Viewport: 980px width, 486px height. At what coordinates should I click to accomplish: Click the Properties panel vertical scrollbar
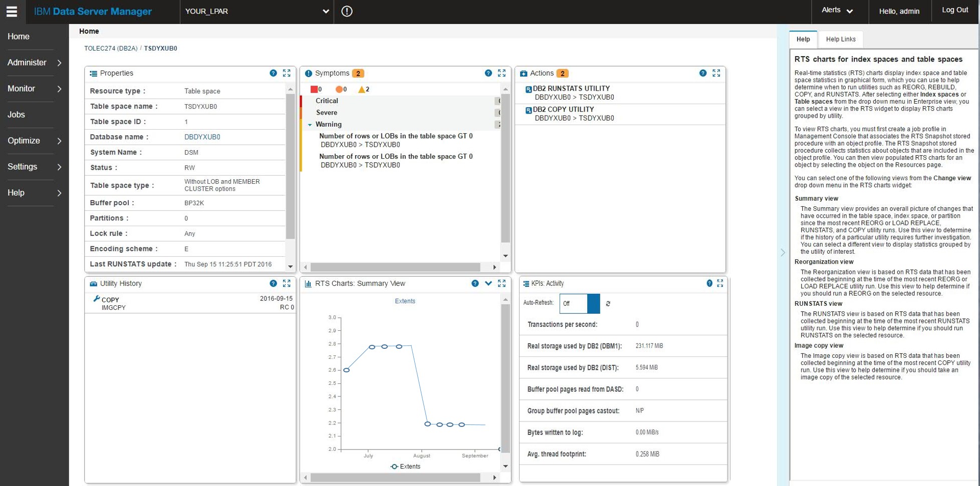pyautogui.click(x=291, y=167)
